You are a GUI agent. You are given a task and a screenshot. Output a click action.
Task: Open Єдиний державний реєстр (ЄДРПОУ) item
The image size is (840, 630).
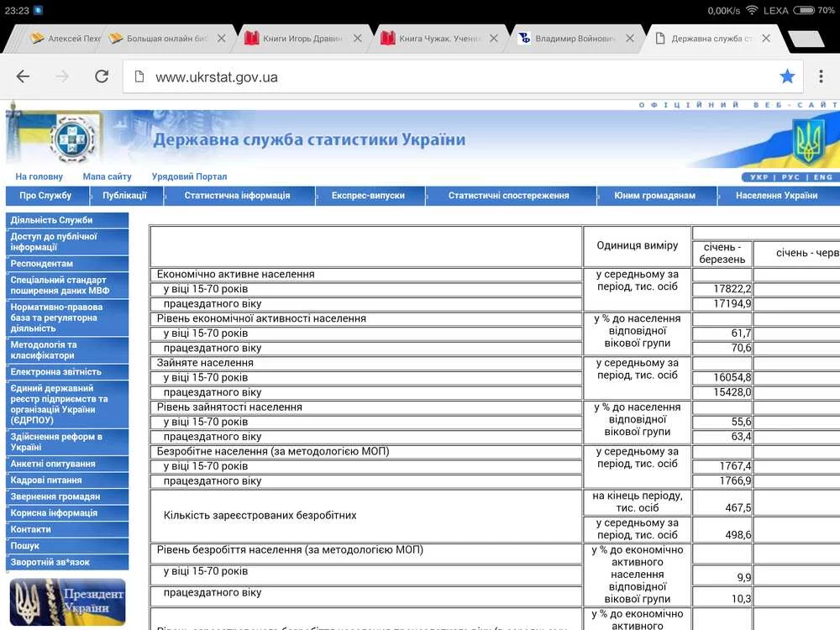[x=67, y=404]
